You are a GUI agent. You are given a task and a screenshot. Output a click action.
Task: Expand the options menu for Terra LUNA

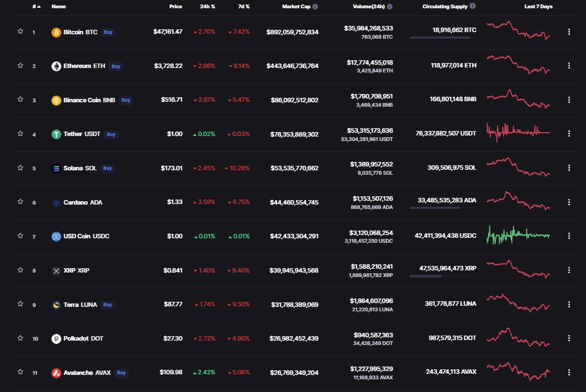coord(569,304)
